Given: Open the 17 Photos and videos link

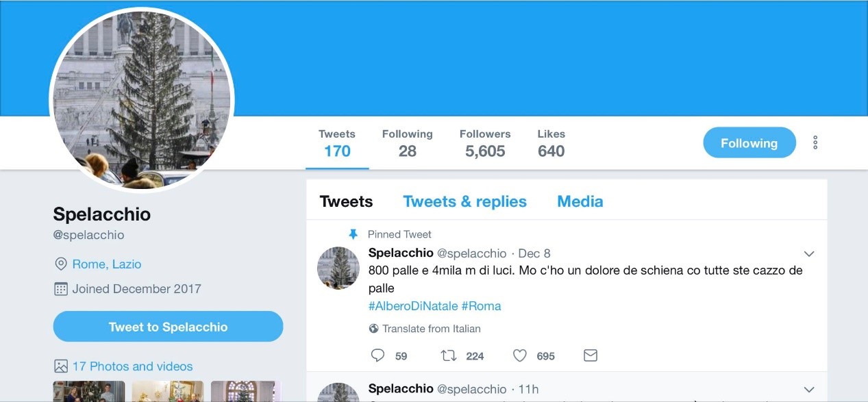Looking at the screenshot, I should pyautogui.click(x=133, y=366).
